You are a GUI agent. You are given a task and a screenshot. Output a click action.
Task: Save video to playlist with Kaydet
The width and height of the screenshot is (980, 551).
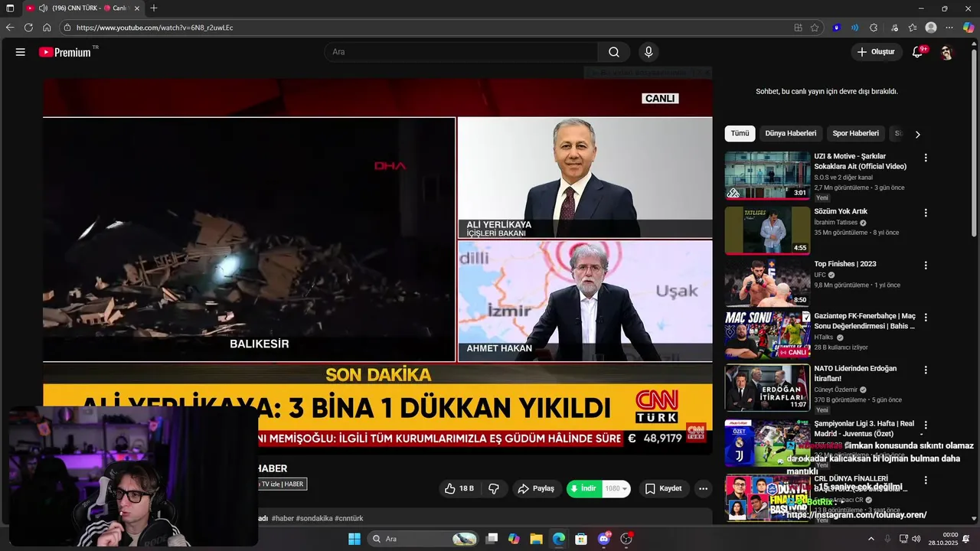pos(663,488)
